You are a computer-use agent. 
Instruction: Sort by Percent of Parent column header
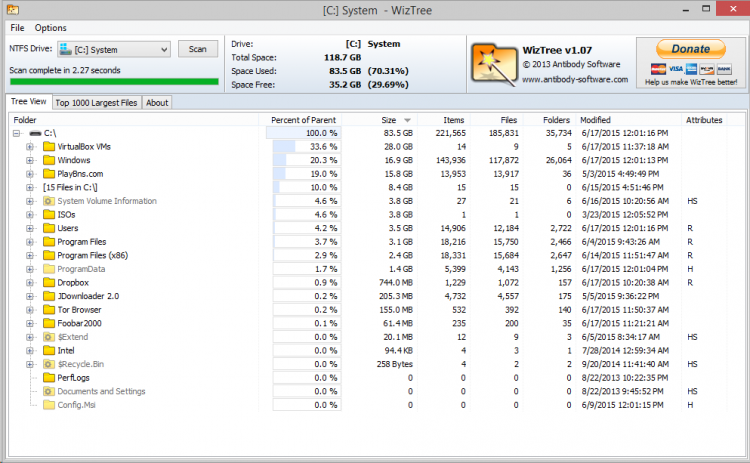point(303,120)
